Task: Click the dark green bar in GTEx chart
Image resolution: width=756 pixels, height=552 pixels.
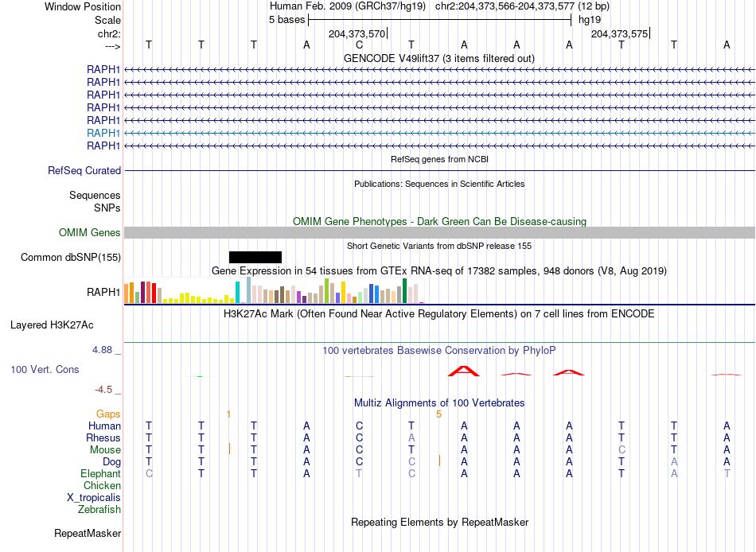Action: tap(404, 290)
